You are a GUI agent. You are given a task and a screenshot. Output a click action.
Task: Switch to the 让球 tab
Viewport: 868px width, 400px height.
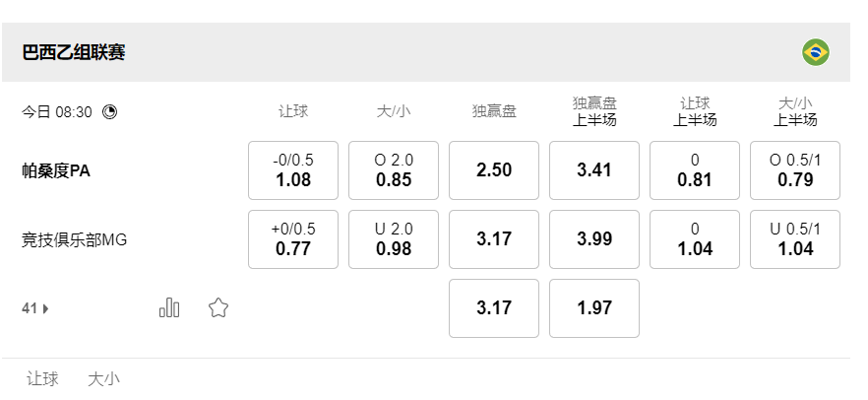tap(42, 378)
